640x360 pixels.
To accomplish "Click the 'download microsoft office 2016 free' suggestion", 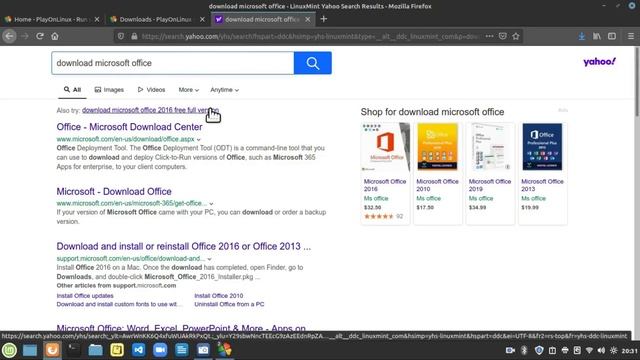I will point(150,110).
